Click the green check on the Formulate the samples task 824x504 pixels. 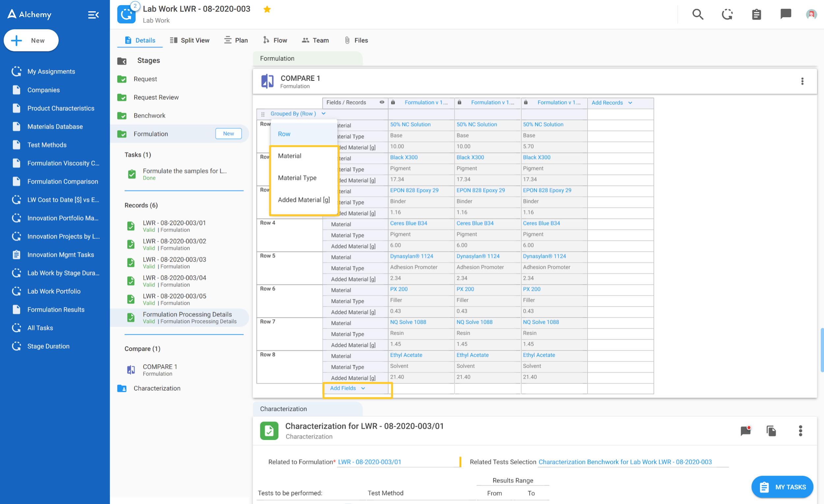pyautogui.click(x=132, y=174)
